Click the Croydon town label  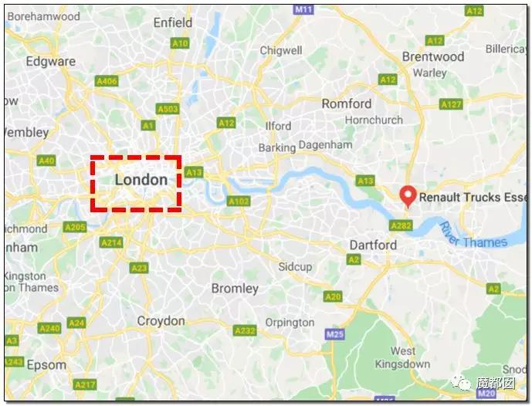(x=161, y=321)
